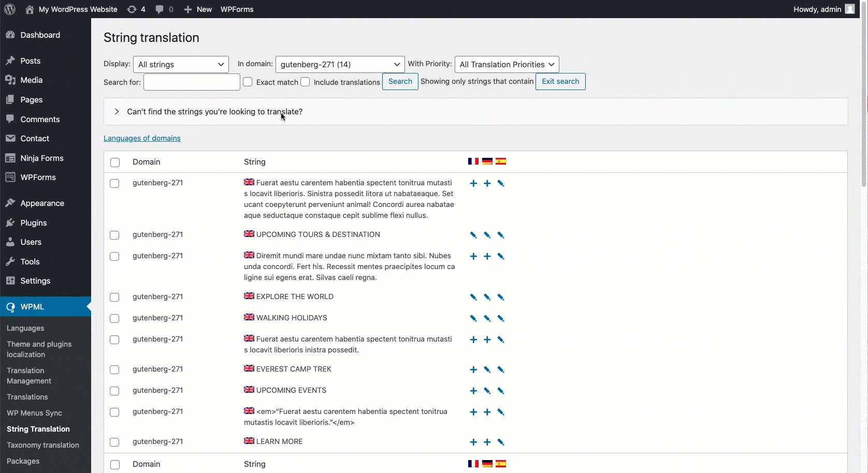Click the WordPress logo in admin bar
The height and width of the screenshot is (473, 868).
10,9
